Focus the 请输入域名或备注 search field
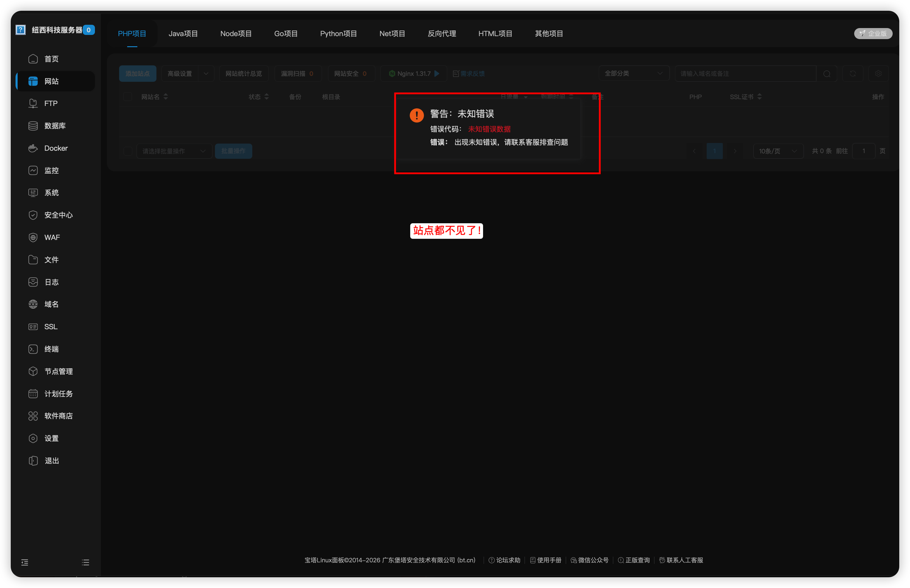 [745, 74]
